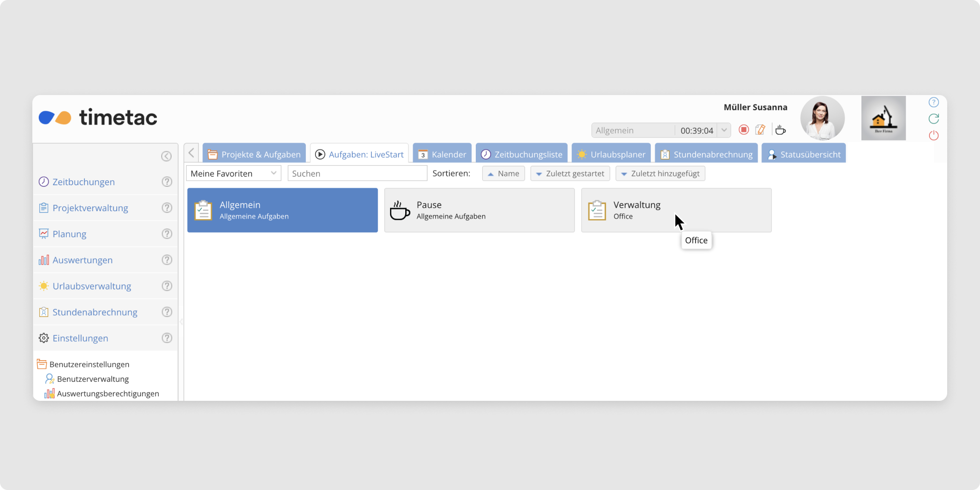Image resolution: width=980 pixels, height=490 pixels.
Task: Open the Urlaubsplaner tab
Action: tap(611, 154)
